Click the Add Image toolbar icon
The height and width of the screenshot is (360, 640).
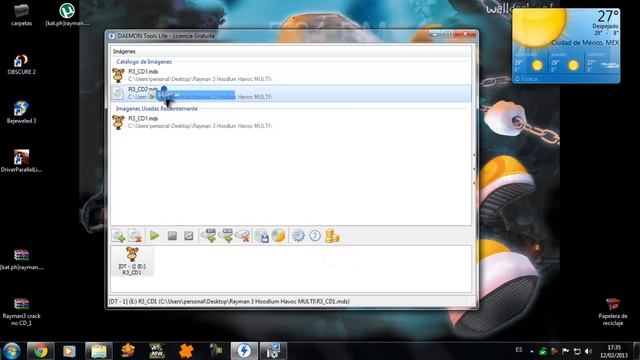click(x=118, y=236)
